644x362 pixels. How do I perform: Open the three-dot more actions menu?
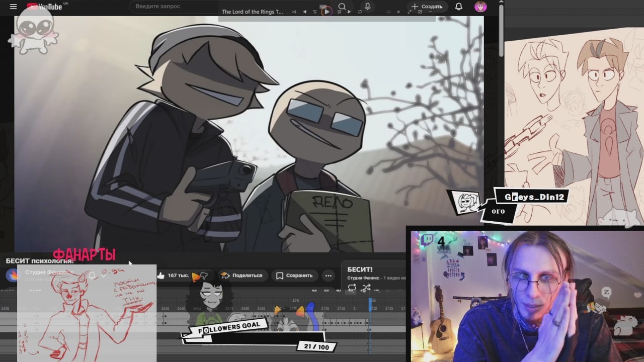pos(329,276)
